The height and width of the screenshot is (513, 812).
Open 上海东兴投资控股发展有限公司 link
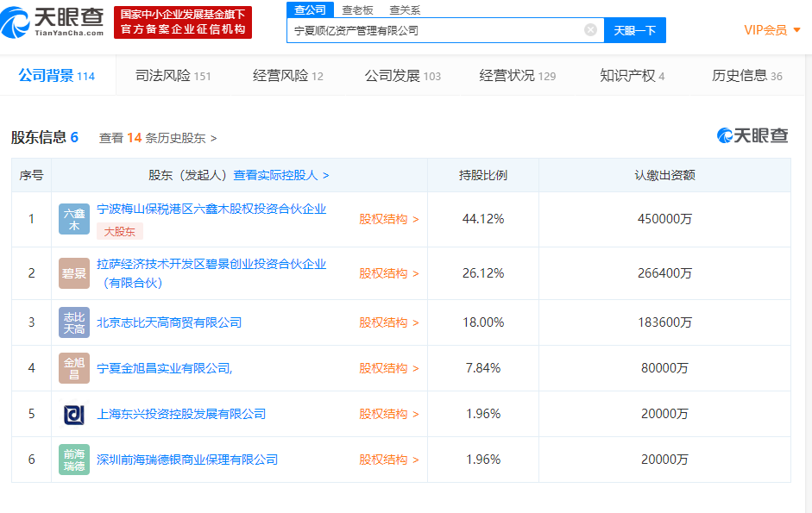[x=181, y=414]
